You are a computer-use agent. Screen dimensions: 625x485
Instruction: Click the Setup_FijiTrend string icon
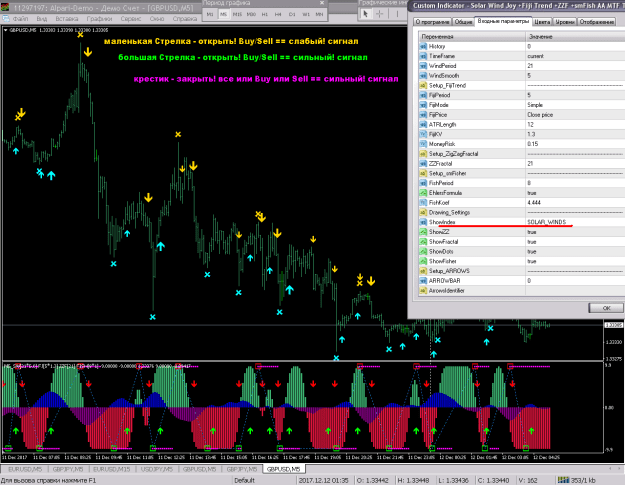(x=423, y=85)
